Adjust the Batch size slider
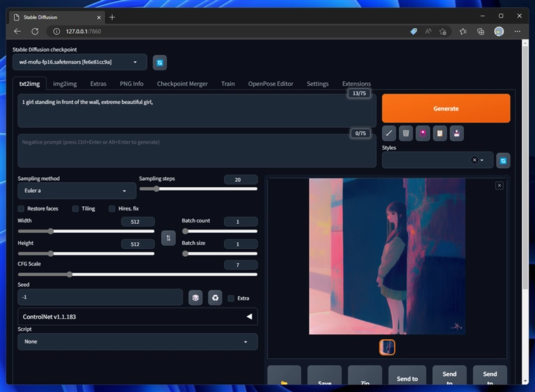This screenshot has height=392, width=535. 220,253
